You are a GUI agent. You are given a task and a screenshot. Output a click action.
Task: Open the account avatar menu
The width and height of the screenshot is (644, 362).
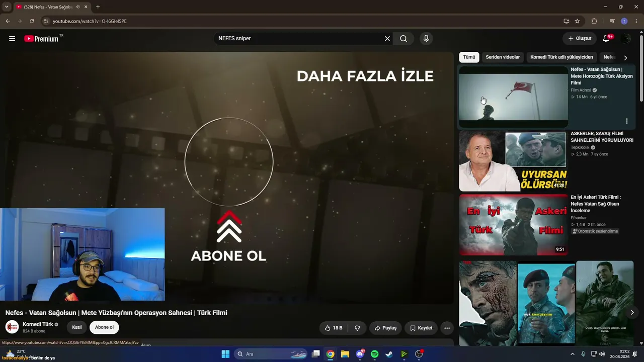626,39
